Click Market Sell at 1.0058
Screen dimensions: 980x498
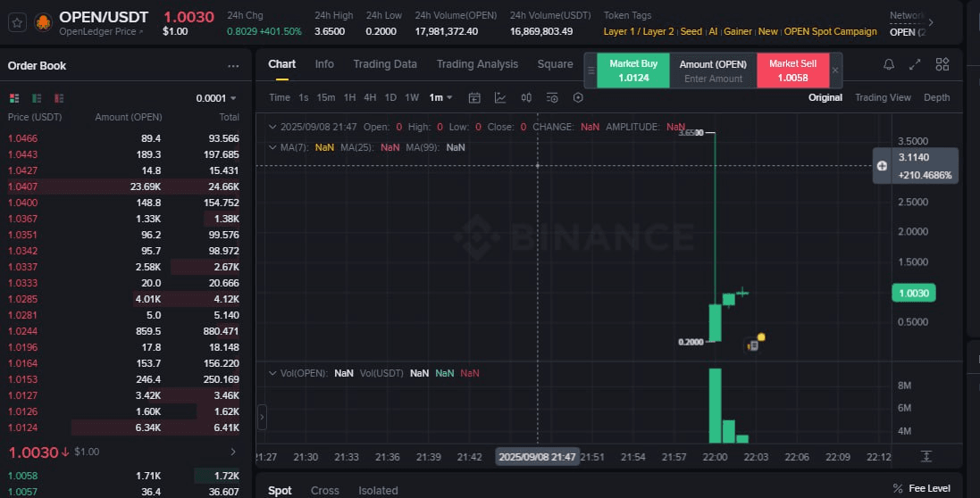click(793, 71)
